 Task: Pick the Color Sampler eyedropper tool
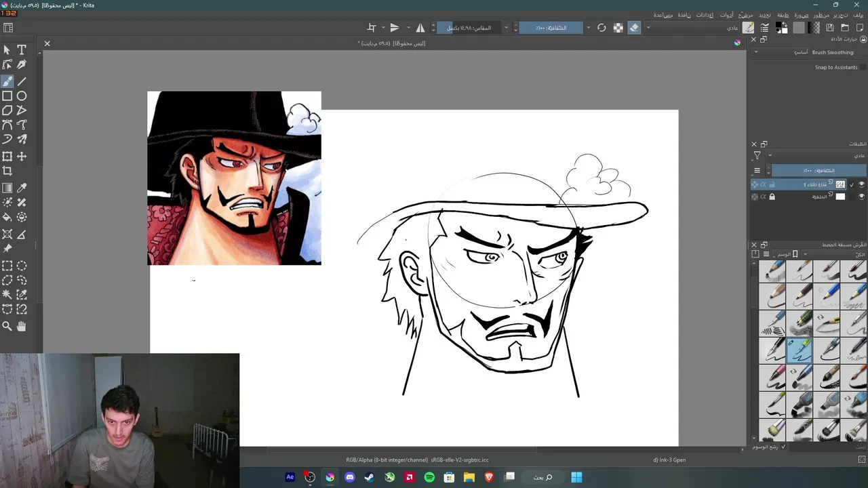point(22,188)
